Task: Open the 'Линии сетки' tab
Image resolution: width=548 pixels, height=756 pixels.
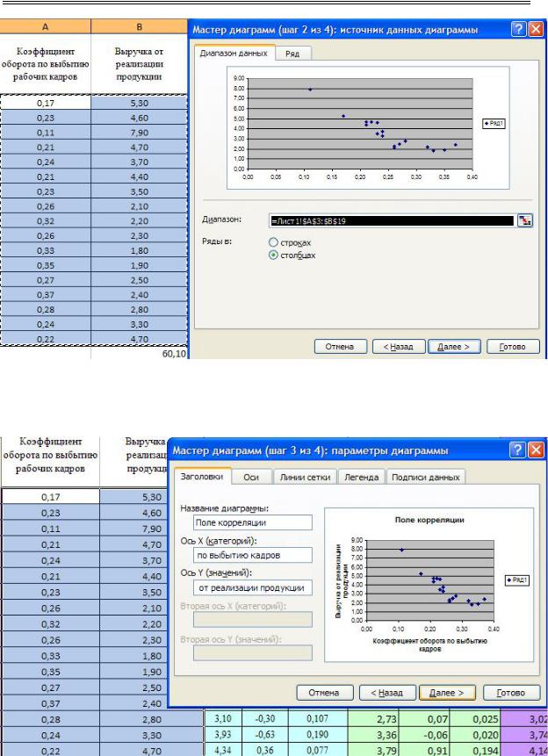Action: [x=305, y=477]
